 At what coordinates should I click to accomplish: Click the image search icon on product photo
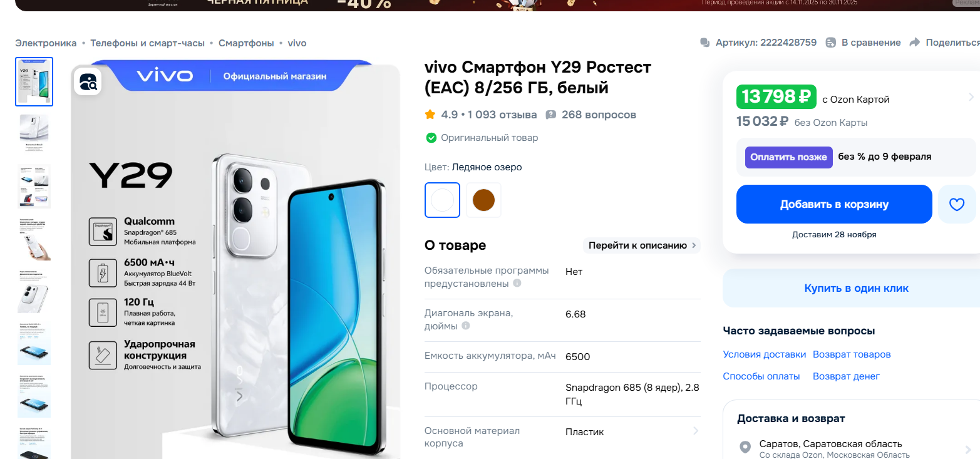[88, 81]
